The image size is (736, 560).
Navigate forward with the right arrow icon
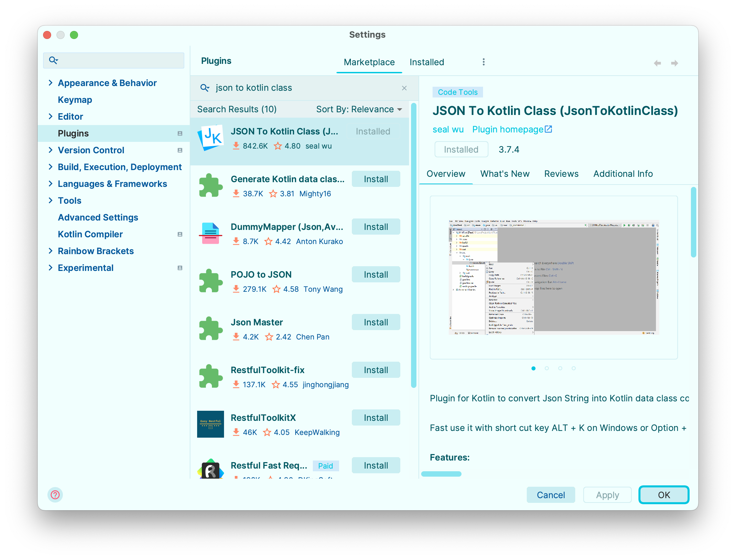pos(674,63)
